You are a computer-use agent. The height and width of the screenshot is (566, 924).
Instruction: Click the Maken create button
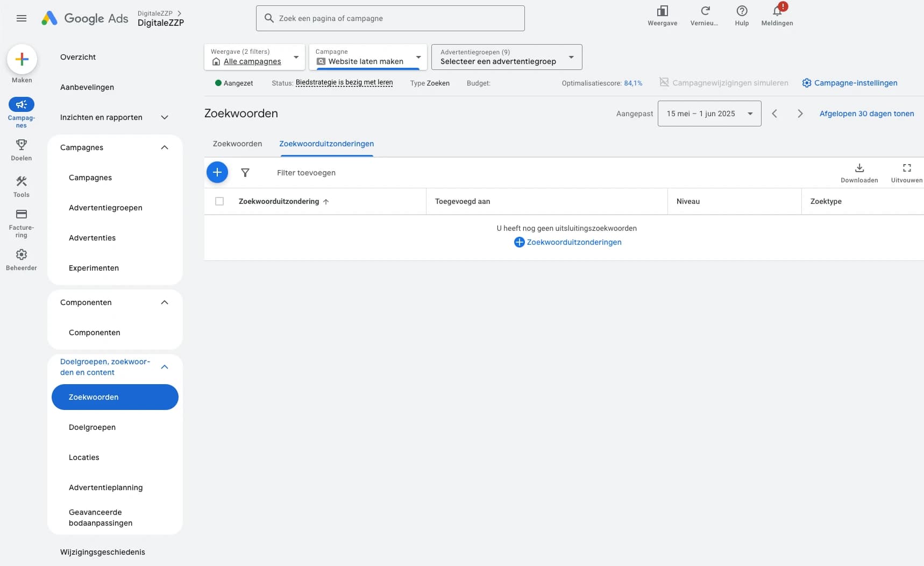click(22, 60)
